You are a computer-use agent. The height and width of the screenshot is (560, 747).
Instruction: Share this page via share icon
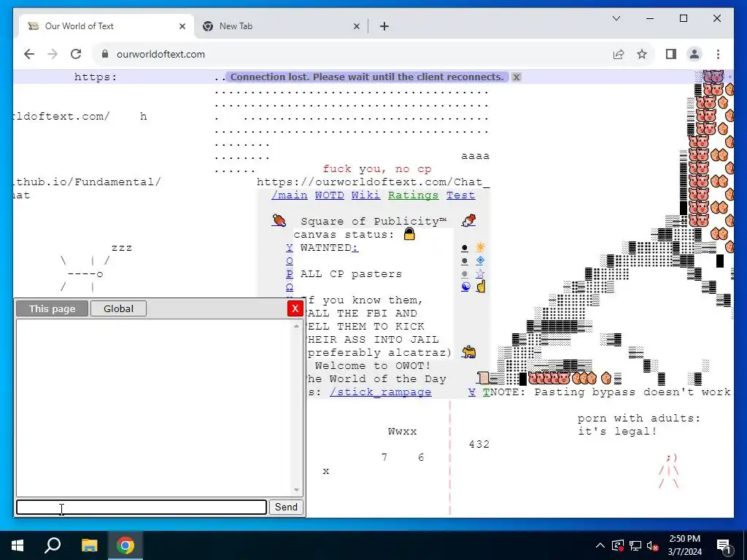[x=619, y=54]
